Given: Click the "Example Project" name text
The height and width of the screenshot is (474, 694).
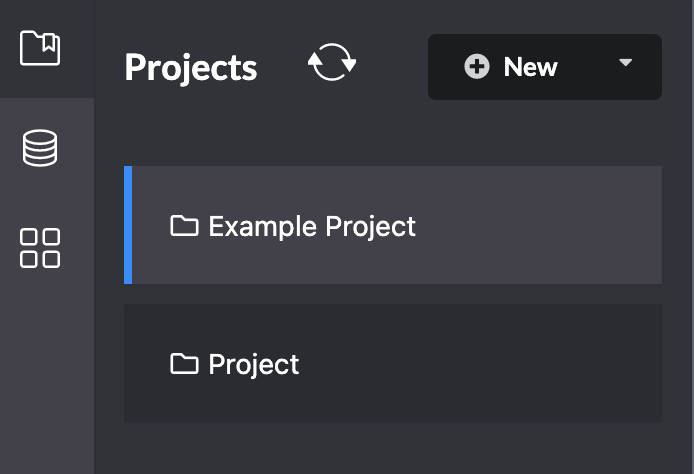Looking at the screenshot, I should coord(312,226).
